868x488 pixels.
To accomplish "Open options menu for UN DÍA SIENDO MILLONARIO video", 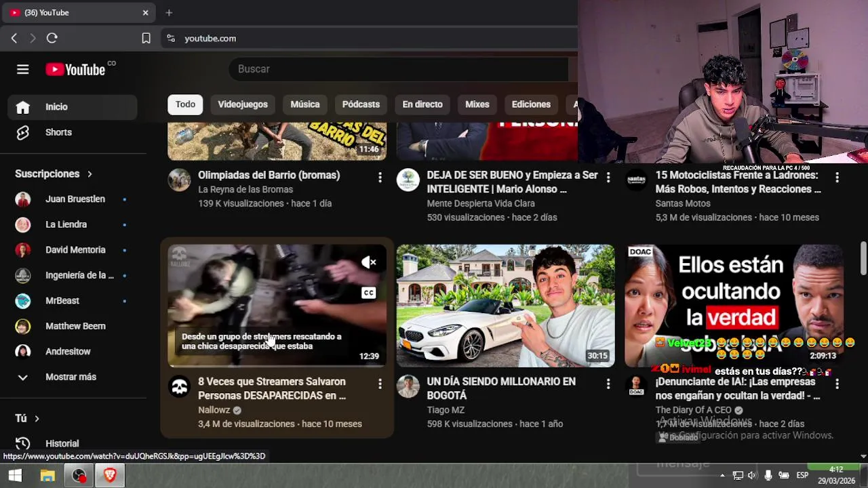I will click(x=608, y=384).
